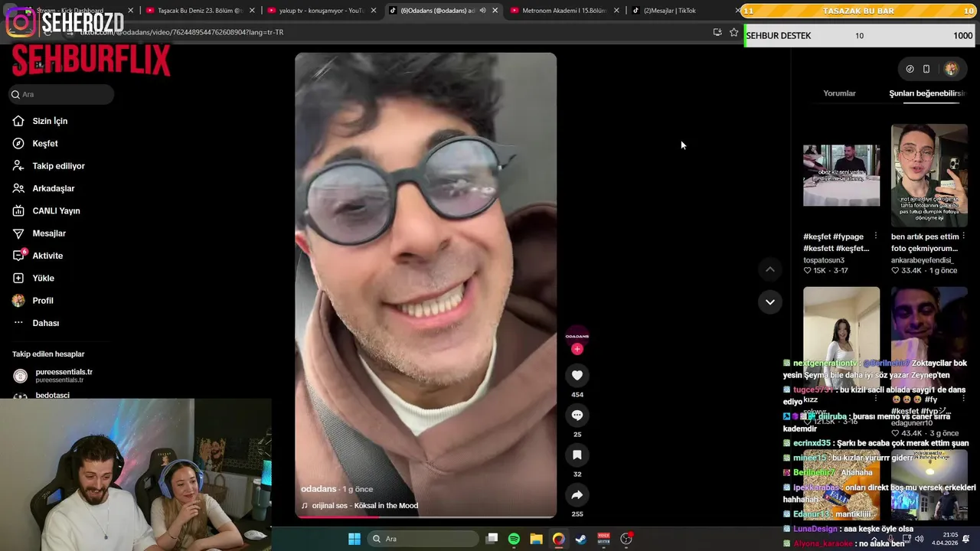
Task: Open options menu for ankarabeyefendisi_ video
Action: tap(964, 236)
